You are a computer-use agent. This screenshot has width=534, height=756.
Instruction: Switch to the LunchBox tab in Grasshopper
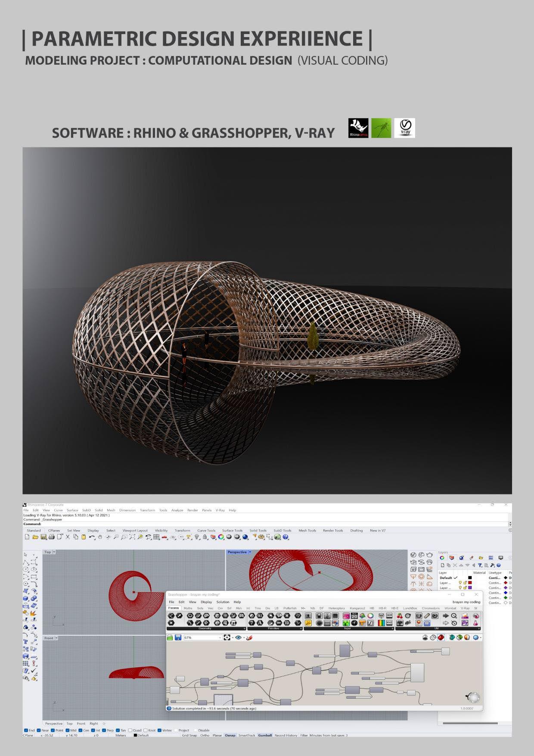click(410, 608)
